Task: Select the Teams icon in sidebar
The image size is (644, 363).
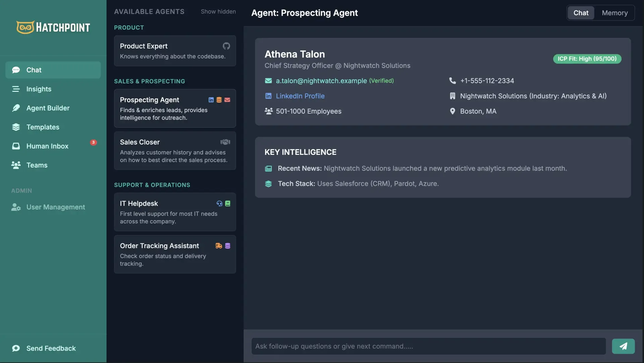Action: point(16,165)
